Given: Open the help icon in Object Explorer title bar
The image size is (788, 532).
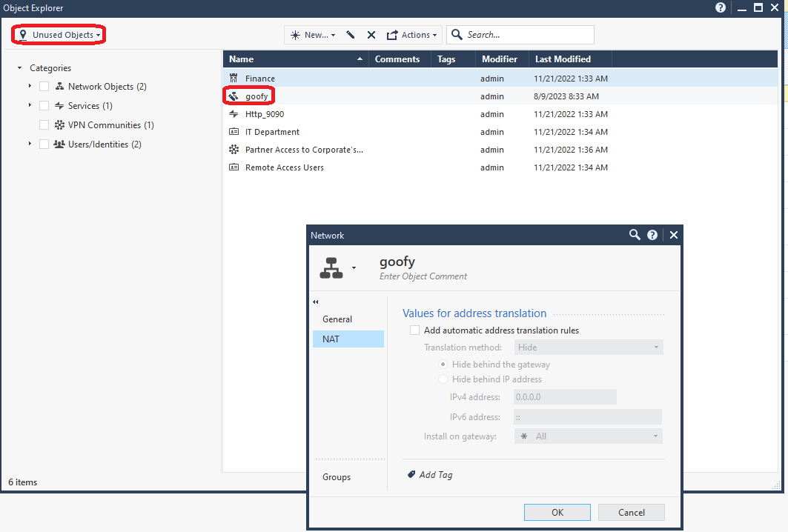Looking at the screenshot, I should (x=720, y=7).
